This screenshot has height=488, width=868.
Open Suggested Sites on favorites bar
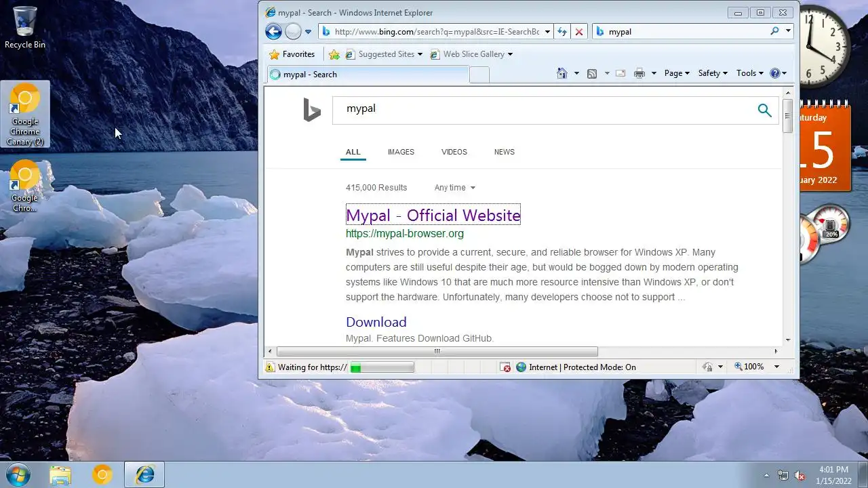point(384,54)
